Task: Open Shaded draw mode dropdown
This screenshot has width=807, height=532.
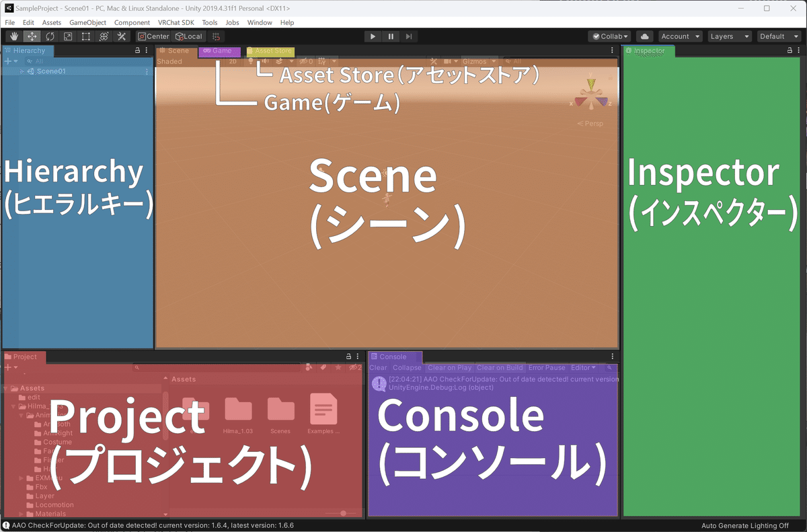Action: click(x=169, y=61)
